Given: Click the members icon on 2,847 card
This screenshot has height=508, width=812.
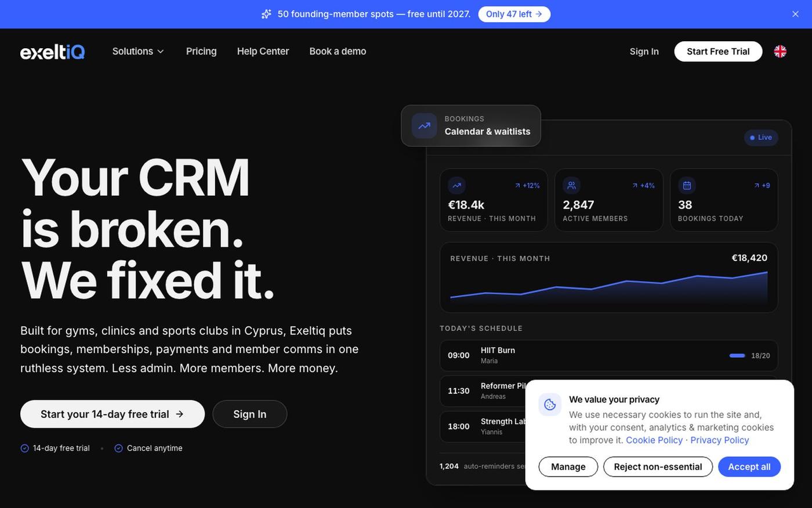Looking at the screenshot, I should [x=571, y=185].
